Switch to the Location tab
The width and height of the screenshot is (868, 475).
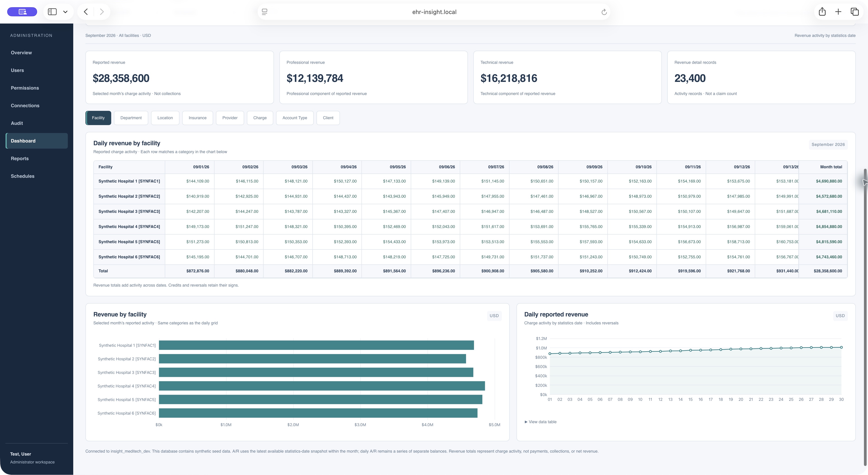pos(165,118)
